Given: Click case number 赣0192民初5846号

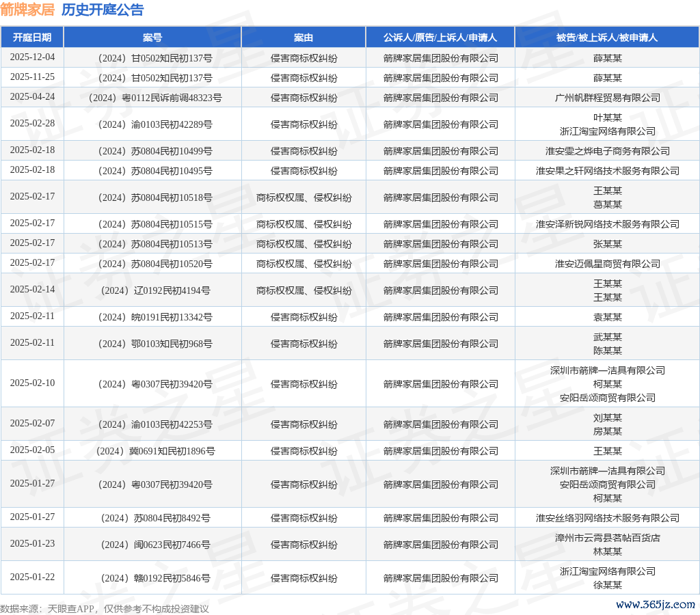Looking at the screenshot, I should [155, 578].
